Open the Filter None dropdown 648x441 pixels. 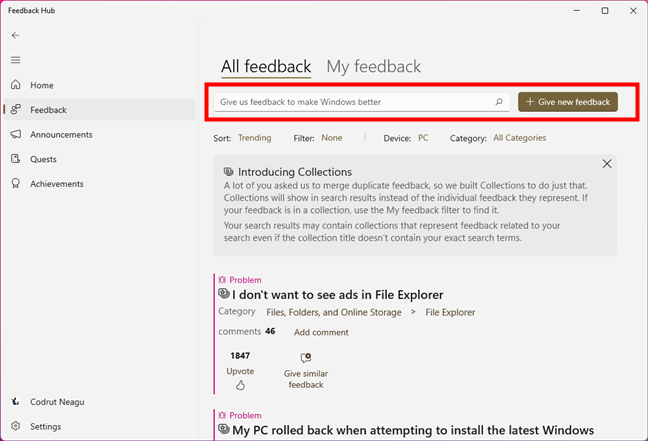coord(332,138)
